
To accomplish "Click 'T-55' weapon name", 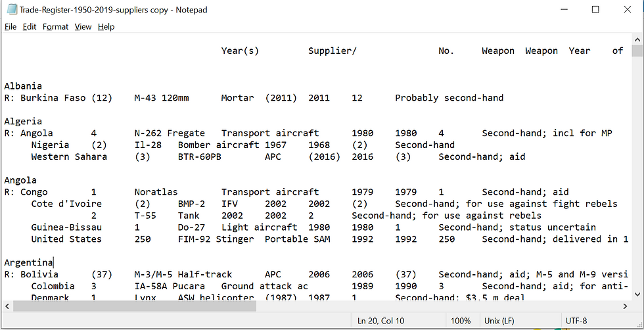I will [x=145, y=216].
